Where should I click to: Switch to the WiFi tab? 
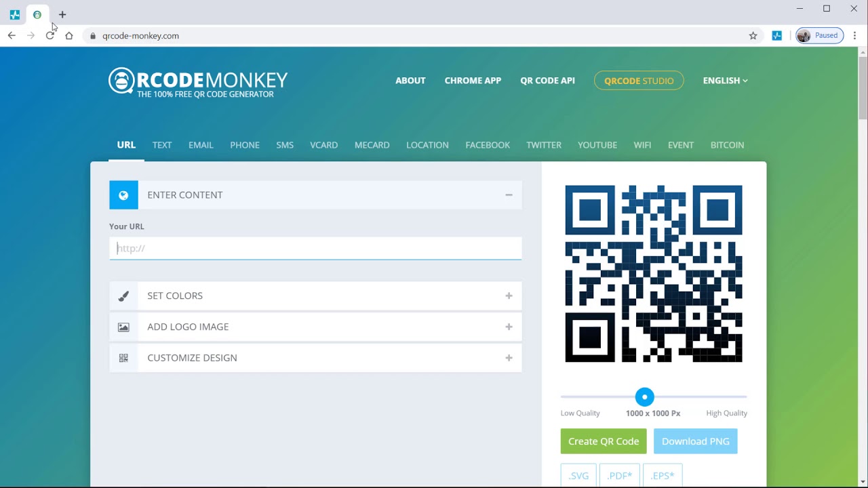(x=642, y=145)
